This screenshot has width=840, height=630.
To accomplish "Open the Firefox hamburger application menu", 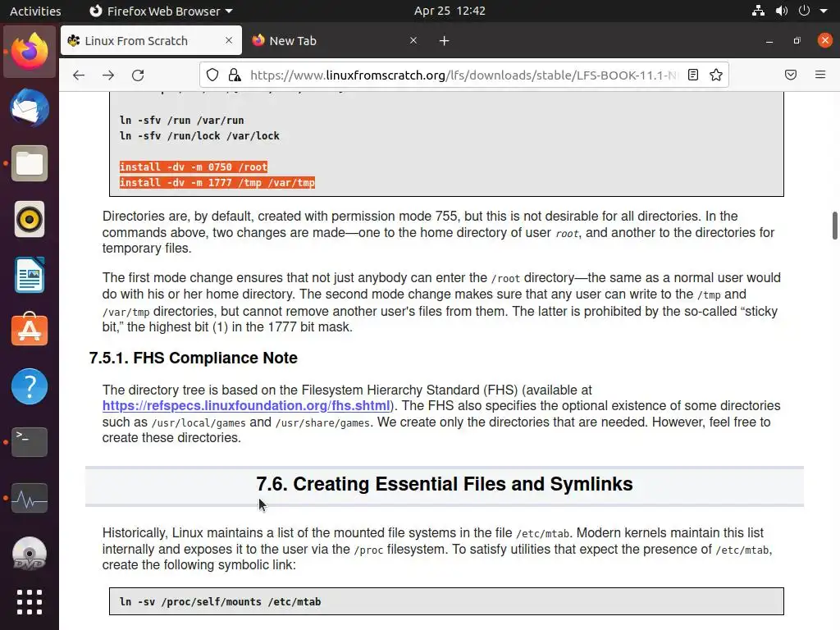I will coord(820,75).
